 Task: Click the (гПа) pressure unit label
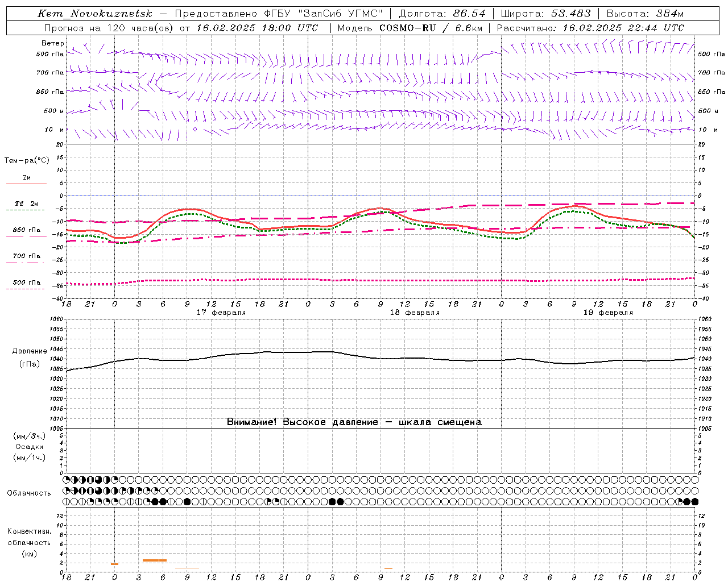(30, 364)
